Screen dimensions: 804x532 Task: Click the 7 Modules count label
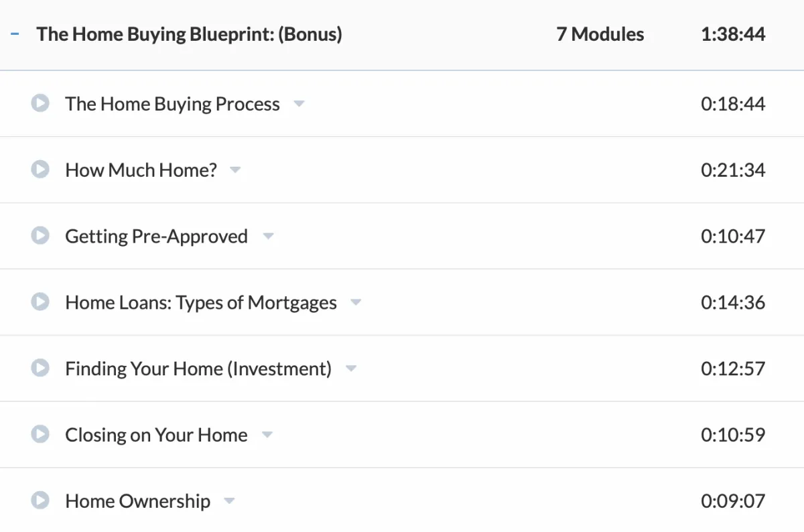(600, 34)
